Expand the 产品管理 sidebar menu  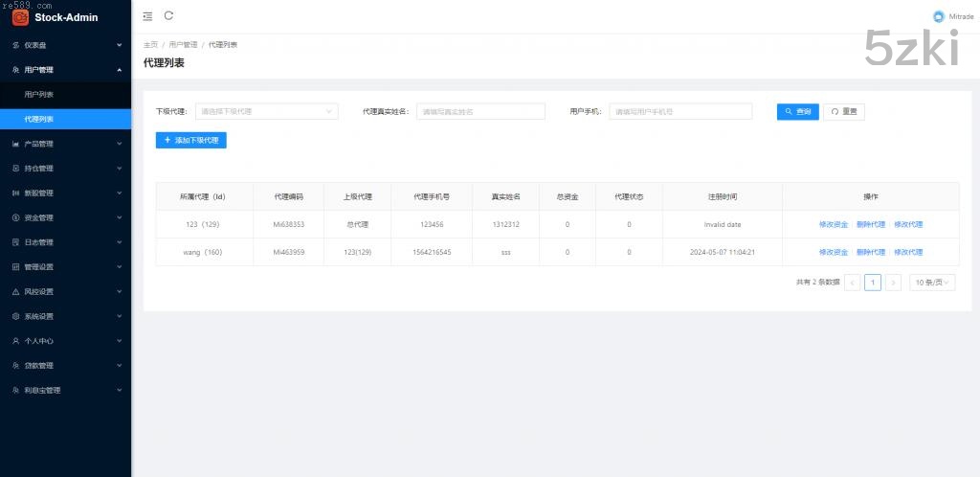(65, 144)
